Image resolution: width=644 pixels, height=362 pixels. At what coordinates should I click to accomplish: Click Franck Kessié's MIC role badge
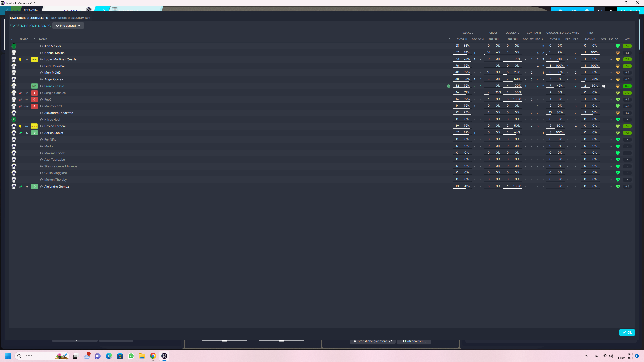click(34, 86)
